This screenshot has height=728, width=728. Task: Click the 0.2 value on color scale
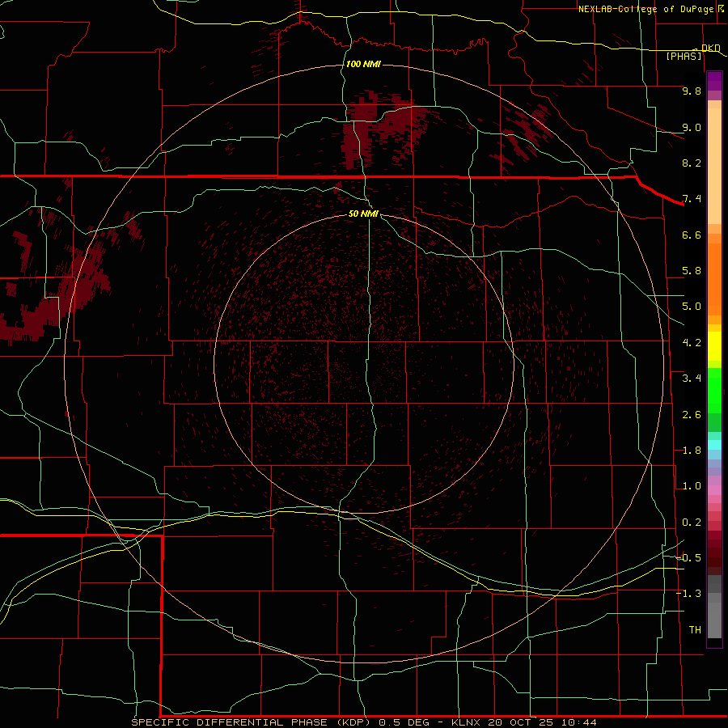[x=692, y=523]
